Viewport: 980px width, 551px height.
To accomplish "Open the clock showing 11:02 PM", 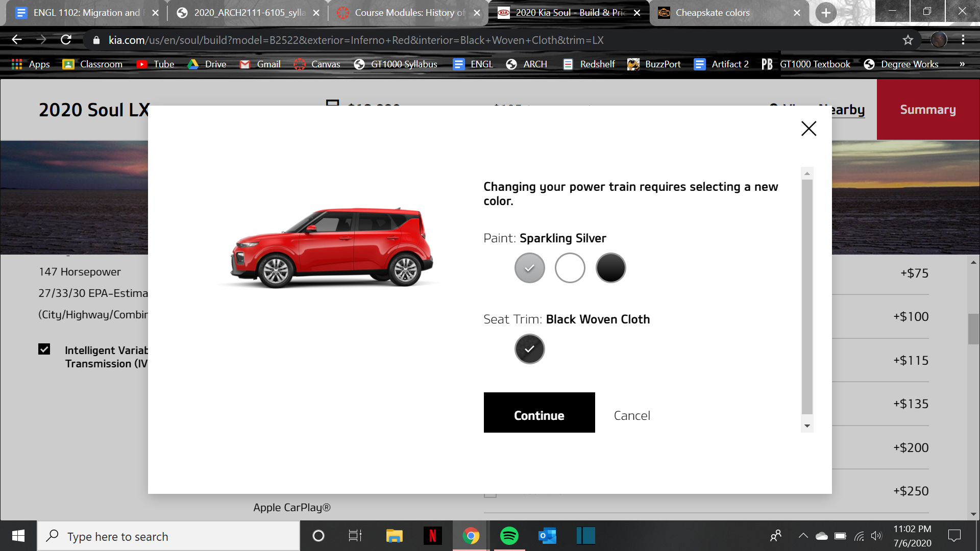I will click(x=912, y=536).
